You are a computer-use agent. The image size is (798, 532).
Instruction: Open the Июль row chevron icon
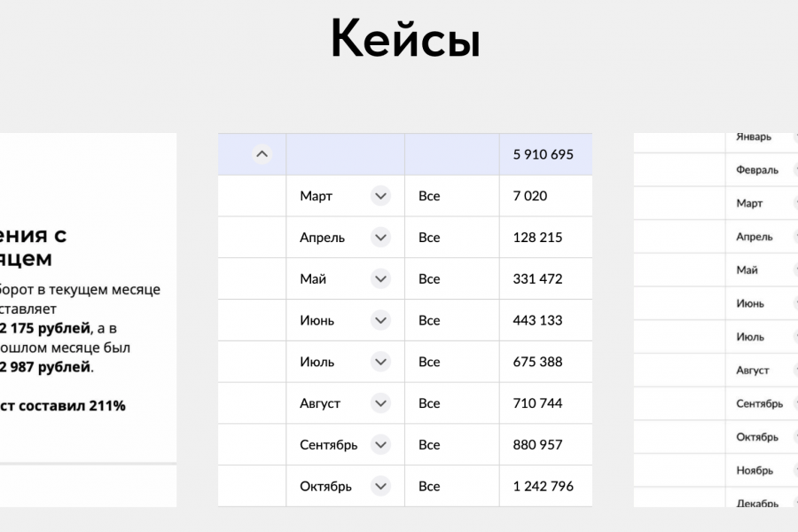click(380, 362)
